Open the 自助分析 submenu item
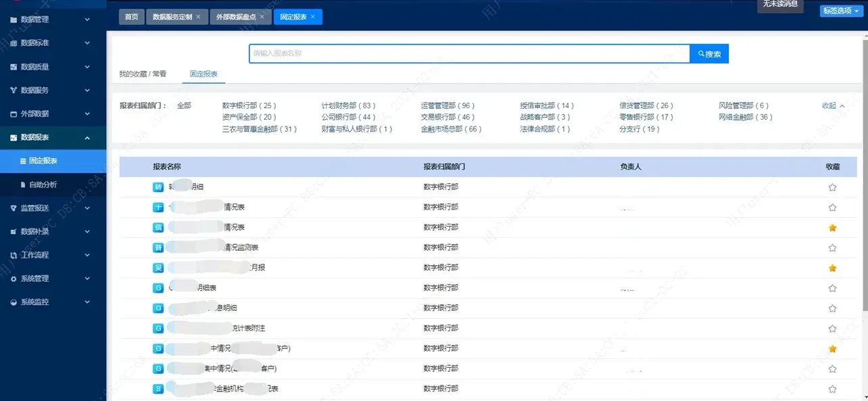Screen dimensions: 868x401 [x=43, y=185]
